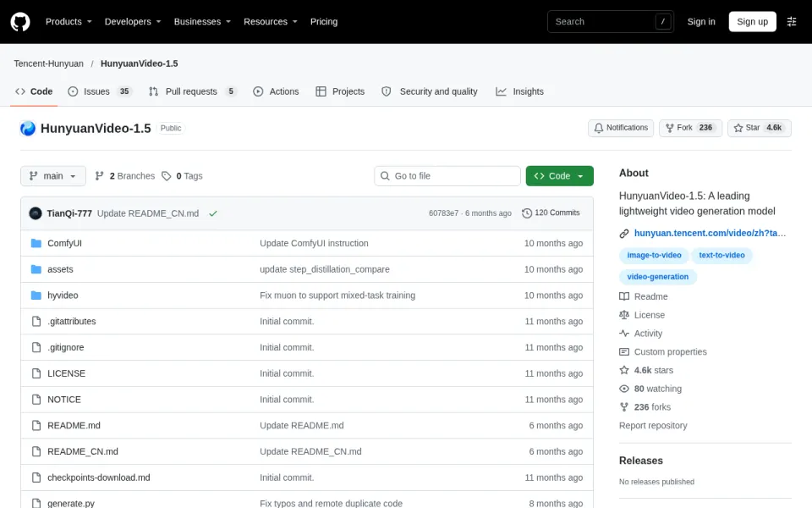812x508 pixels.
Task: Open the hunyuan.tencent.com website link
Action: [710, 234]
